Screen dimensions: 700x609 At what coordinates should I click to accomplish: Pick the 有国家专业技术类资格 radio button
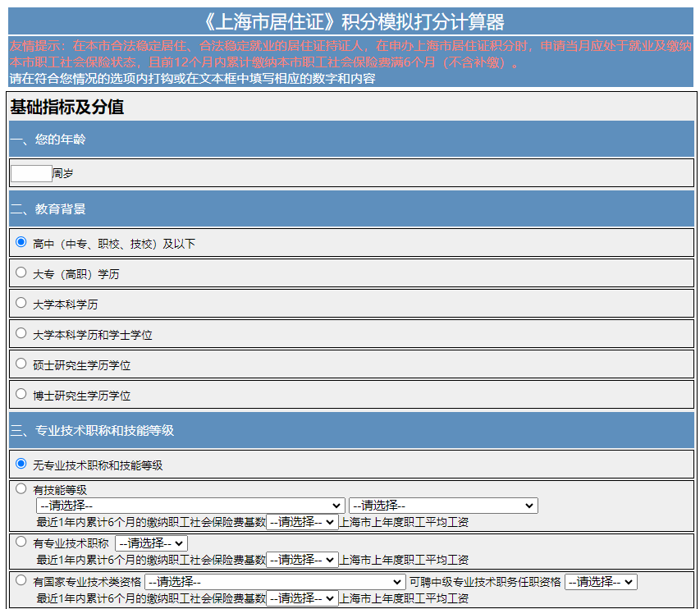point(21,580)
